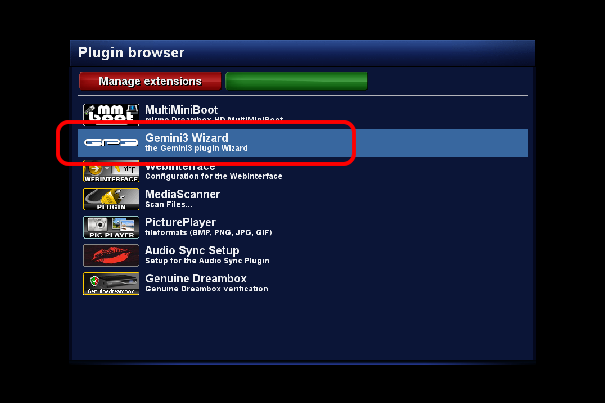Click 'Setup for the Audio Sync Plugin' text
Image resolution: width=605 pixels, height=403 pixels.
[207, 261]
